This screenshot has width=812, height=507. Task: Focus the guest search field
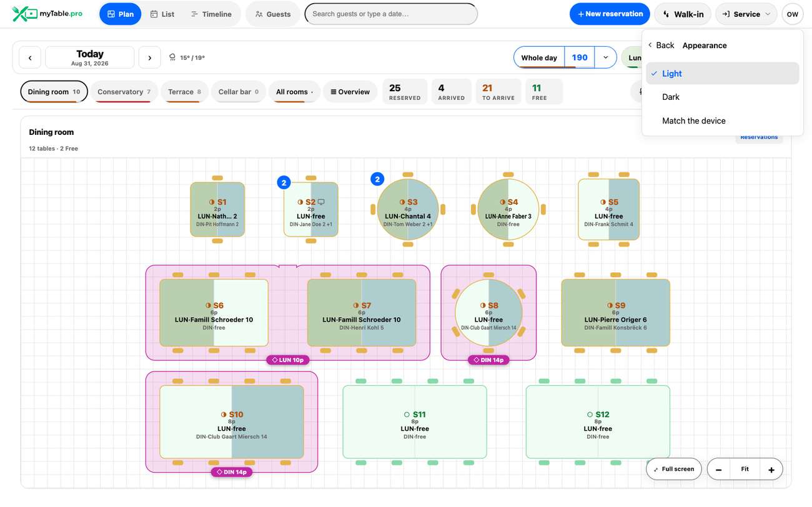(x=391, y=14)
